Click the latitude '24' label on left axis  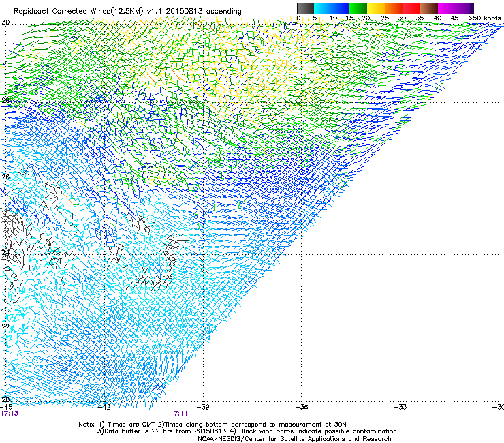pyautogui.click(x=5, y=252)
